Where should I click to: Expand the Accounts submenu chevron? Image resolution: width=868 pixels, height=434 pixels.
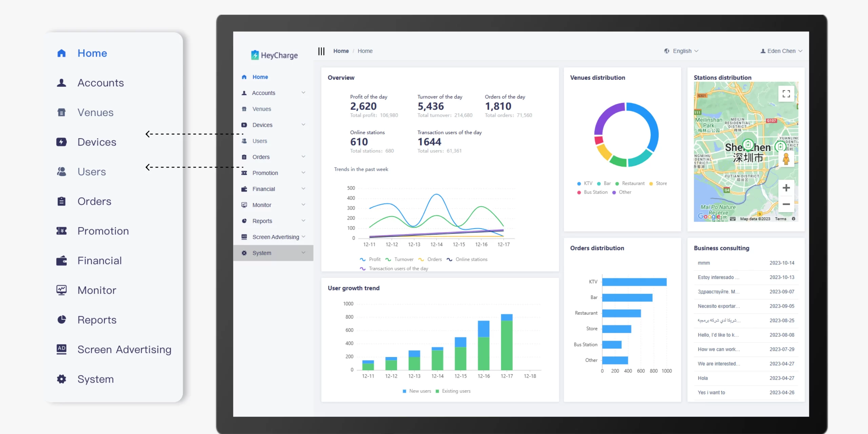303,93
